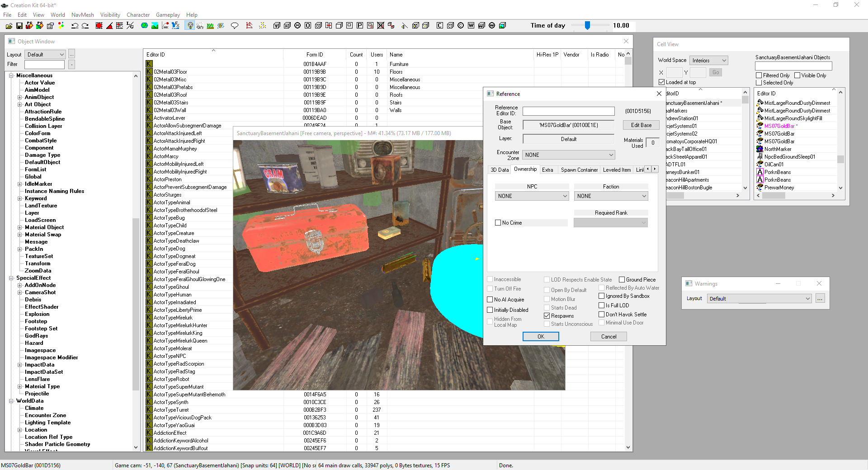
Task: Open the Faction ownership dropdown
Action: 611,196
